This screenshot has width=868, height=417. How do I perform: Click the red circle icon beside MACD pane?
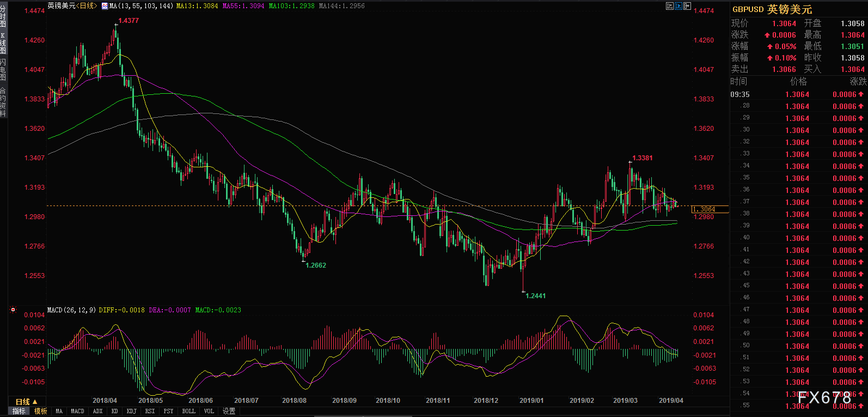click(x=13, y=310)
